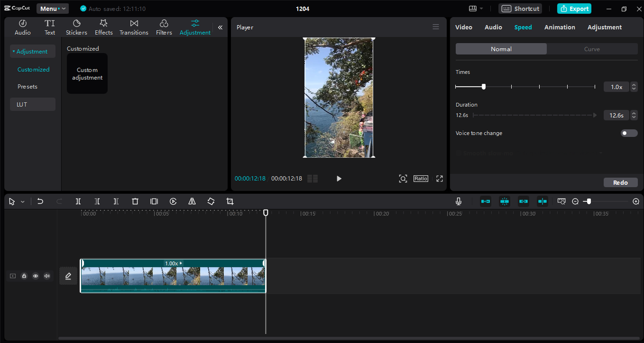Screen dimensions: 644x343
Task: Click the Times speed slider handle
Action: tap(484, 87)
